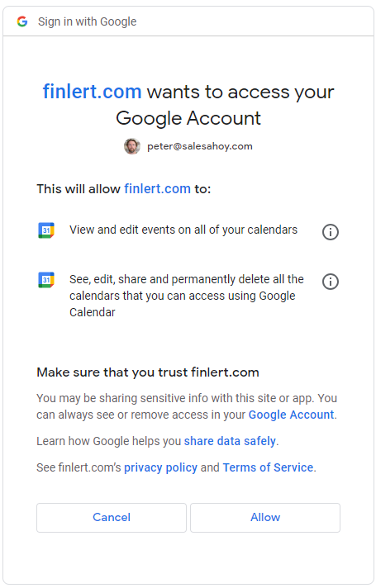Click the Google Calendar icon beside View and edit events
The height and width of the screenshot is (588, 376).
coord(46,230)
